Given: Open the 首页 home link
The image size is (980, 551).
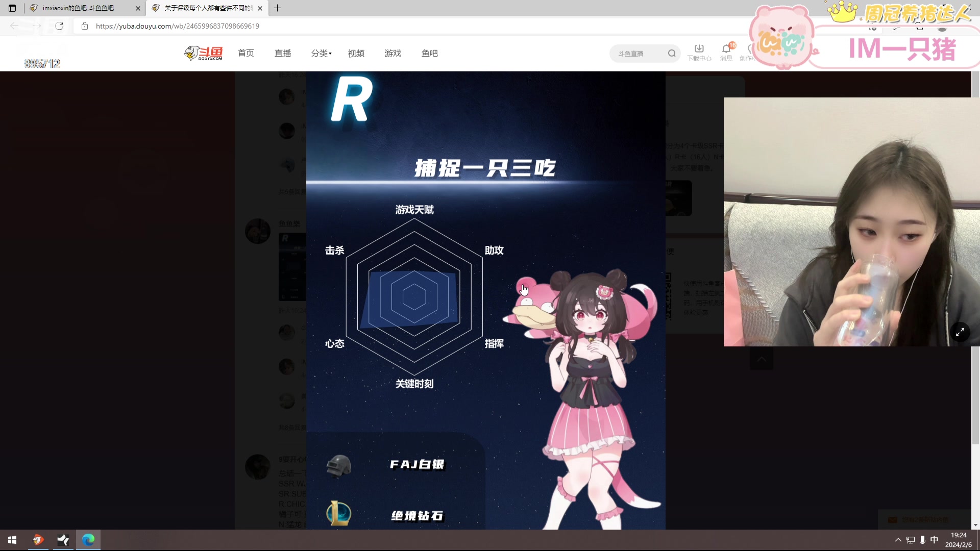Looking at the screenshot, I should (246, 53).
